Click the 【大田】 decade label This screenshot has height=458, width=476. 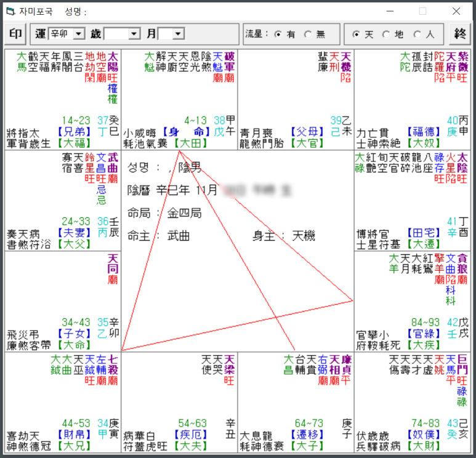(191, 143)
